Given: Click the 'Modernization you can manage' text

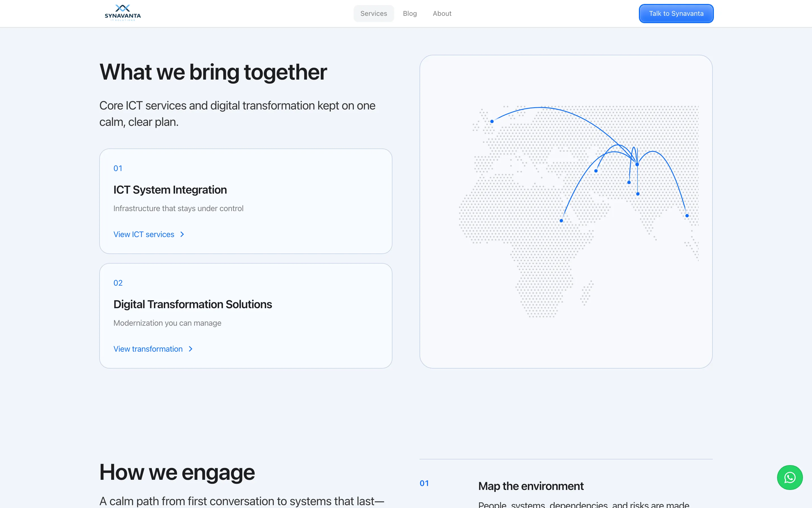Looking at the screenshot, I should (167, 323).
